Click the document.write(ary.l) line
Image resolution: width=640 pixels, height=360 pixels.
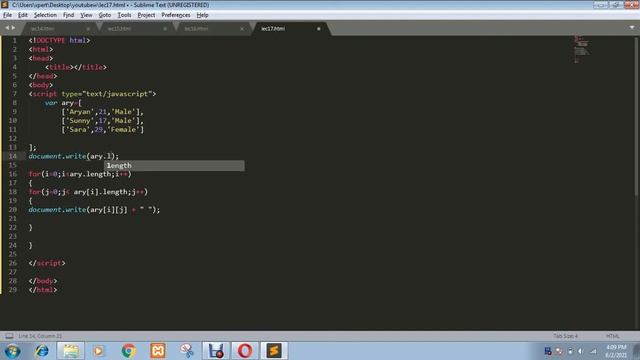click(73, 156)
